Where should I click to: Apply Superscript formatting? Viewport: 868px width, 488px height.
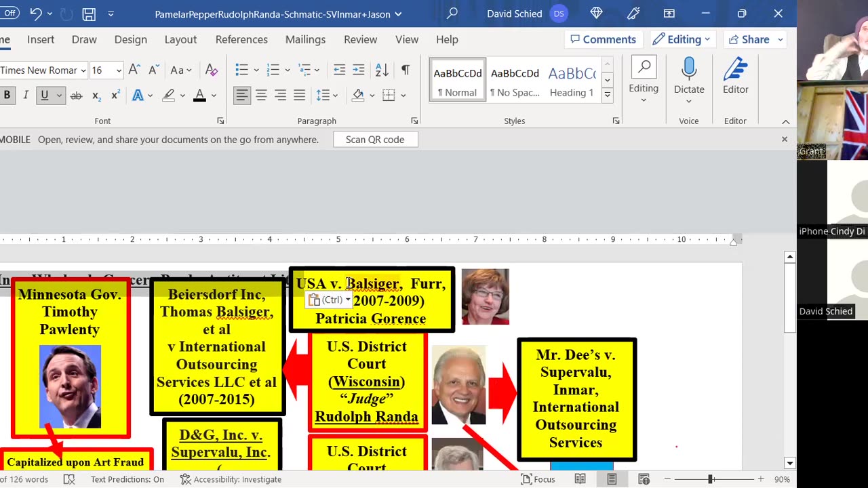click(115, 96)
